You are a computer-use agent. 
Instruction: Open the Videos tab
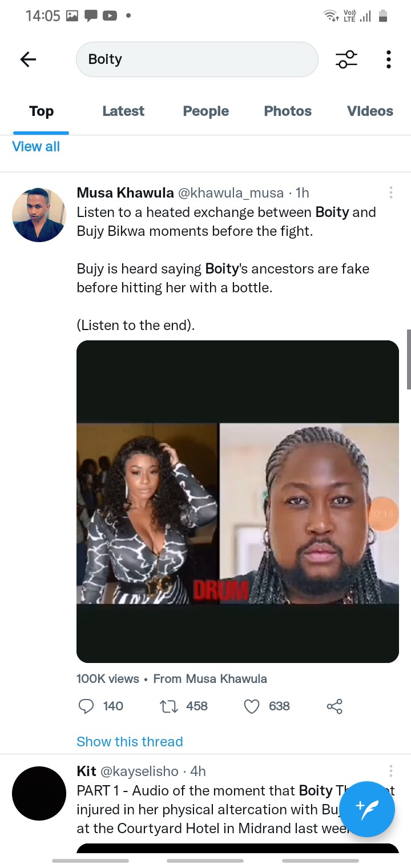tap(370, 111)
